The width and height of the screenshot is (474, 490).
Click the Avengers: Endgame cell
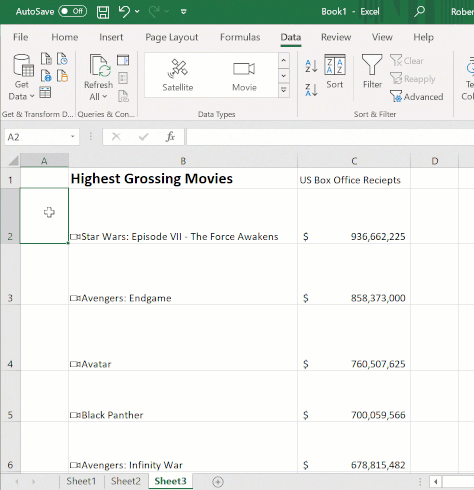(x=183, y=274)
